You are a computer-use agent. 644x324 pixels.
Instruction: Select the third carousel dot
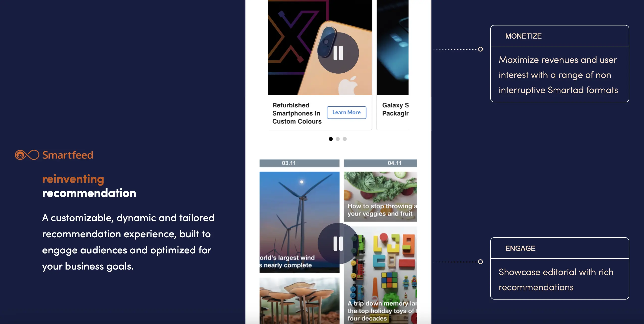[x=345, y=139]
